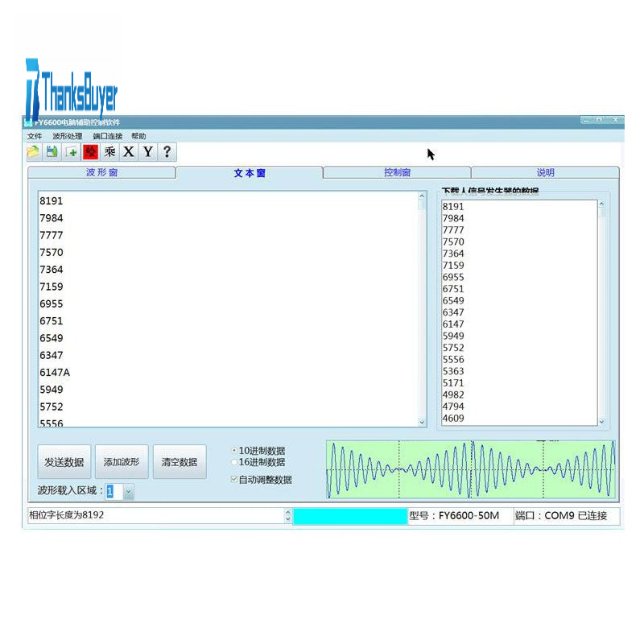Click the Y axis toolbar icon
644x644 pixels.
pyautogui.click(x=147, y=152)
